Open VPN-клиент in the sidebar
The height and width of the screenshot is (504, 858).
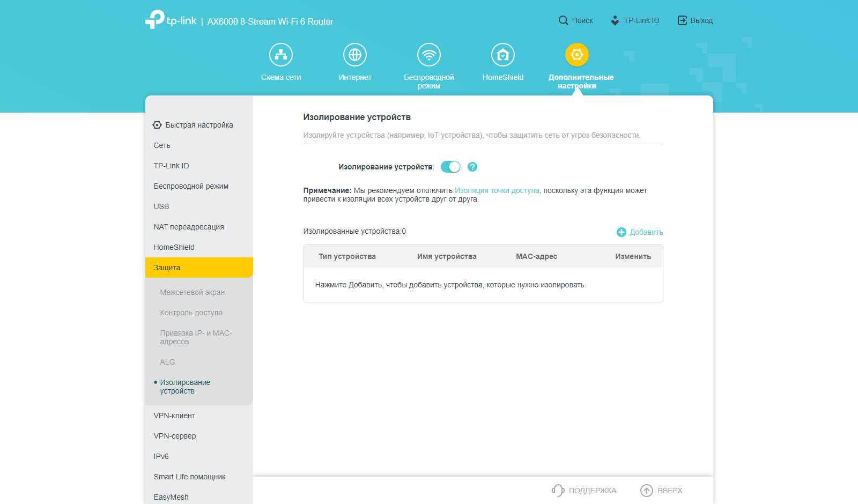pos(199,416)
